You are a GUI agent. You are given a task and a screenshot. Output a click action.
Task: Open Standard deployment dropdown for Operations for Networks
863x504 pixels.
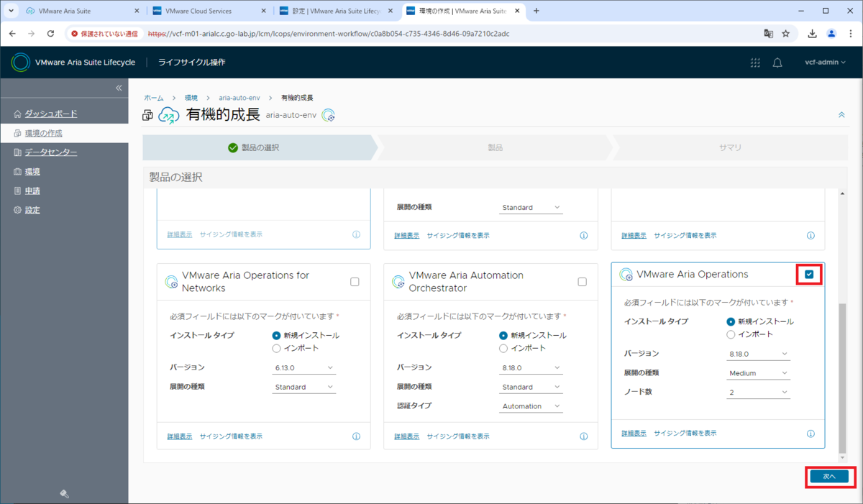(x=304, y=387)
